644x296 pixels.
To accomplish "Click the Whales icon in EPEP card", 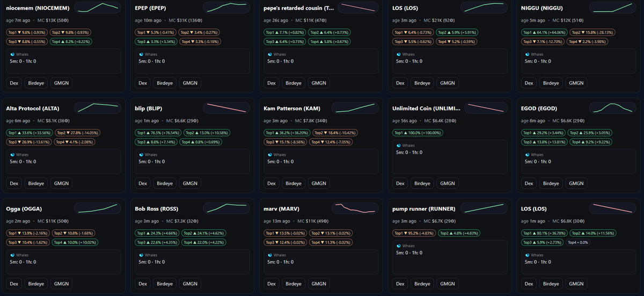I will point(141,54).
